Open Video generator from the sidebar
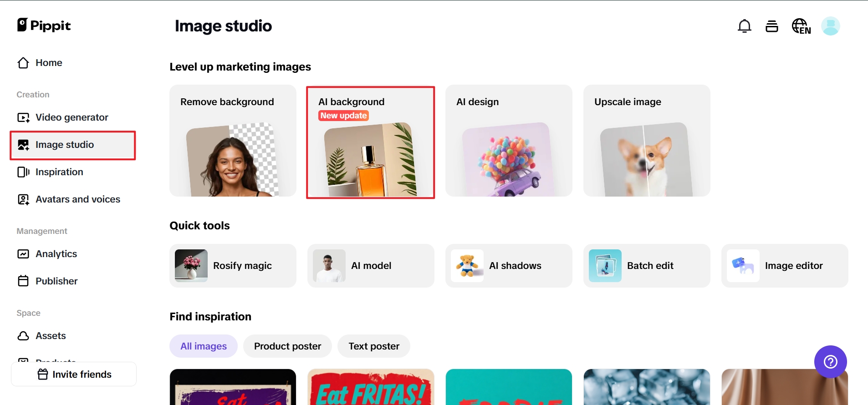 (71, 117)
